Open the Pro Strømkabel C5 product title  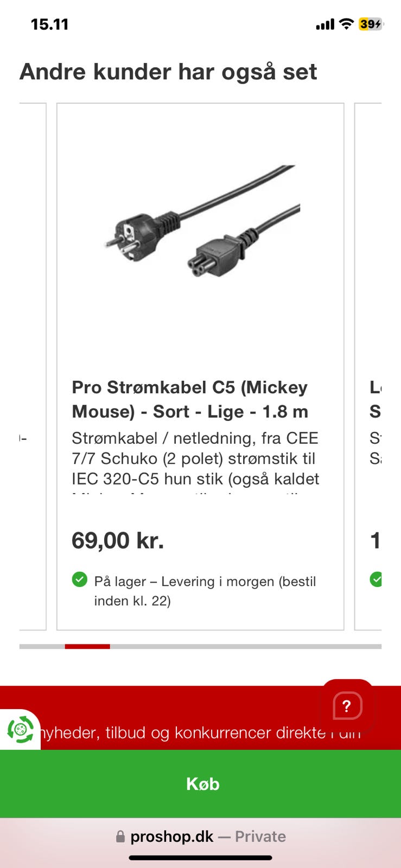coord(190,399)
